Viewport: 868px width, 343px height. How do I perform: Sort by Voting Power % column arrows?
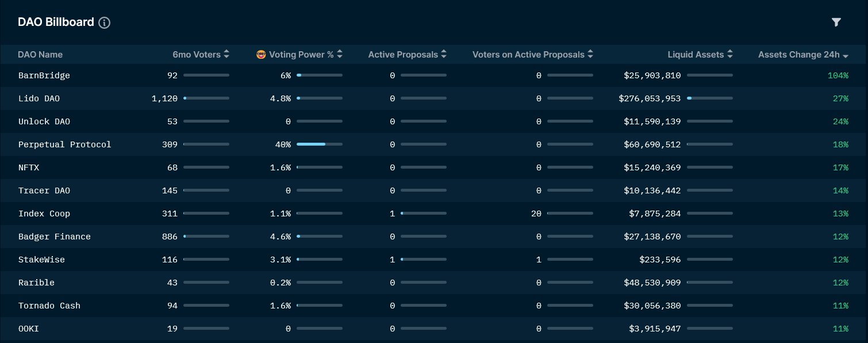340,55
